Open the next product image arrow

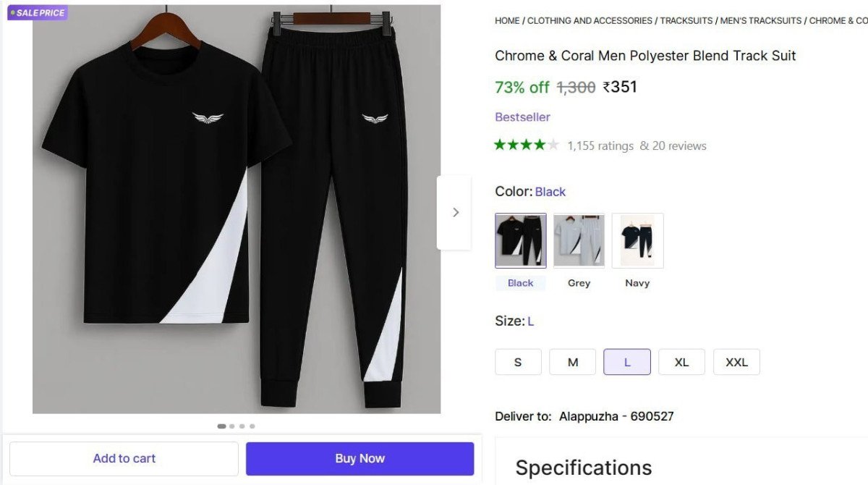coord(455,212)
